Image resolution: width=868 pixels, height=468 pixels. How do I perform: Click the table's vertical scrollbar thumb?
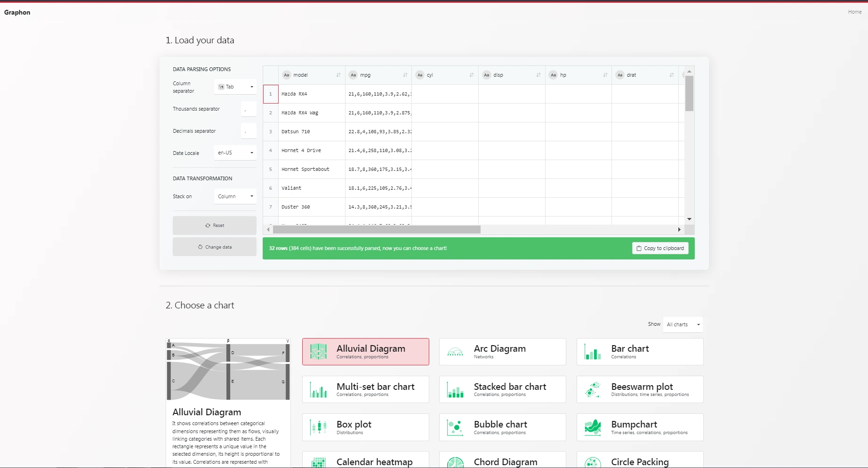click(x=689, y=93)
